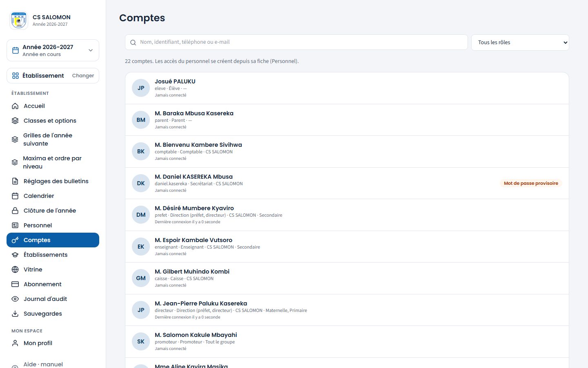Open Mon profil
The height and width of the screenshot is (368, 588).
click(53, 343)
